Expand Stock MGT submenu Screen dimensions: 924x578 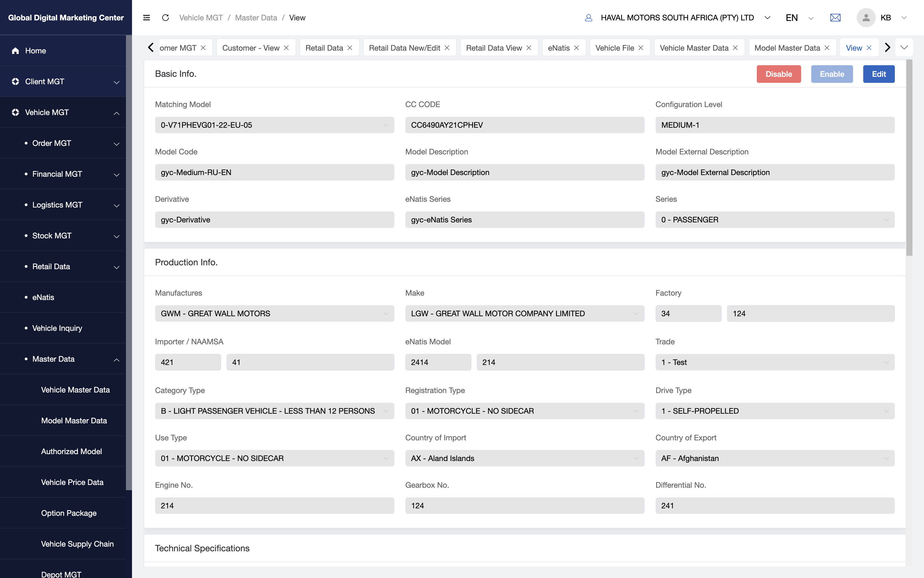click(x=117, y=236)
